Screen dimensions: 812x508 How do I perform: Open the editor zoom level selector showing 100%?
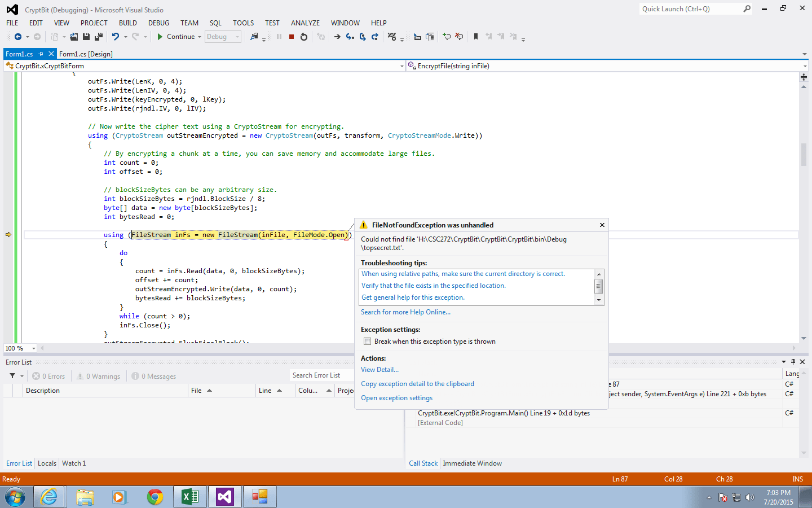tap(19, 348)
